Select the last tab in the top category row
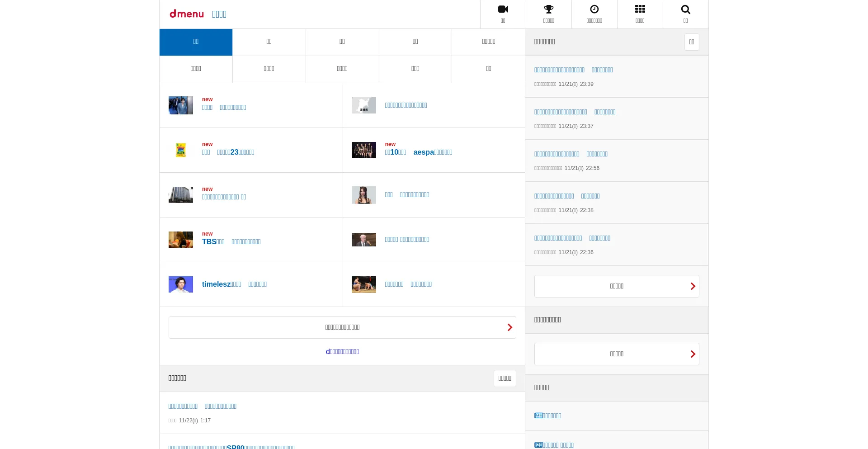Screen dimensions: 868x449 pyautogui.click(x=488, y=42)
